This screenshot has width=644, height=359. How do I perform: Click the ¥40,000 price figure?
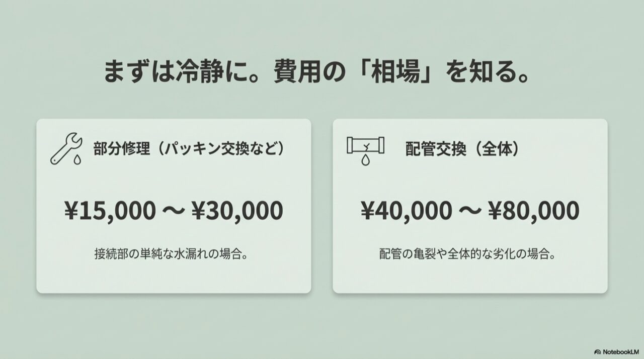tap(406, 211)
